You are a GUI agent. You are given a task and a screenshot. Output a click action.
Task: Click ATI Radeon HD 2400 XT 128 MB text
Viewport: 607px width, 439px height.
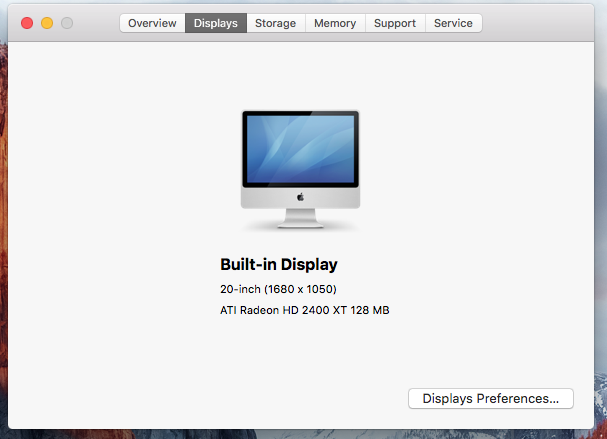[305, 310]
